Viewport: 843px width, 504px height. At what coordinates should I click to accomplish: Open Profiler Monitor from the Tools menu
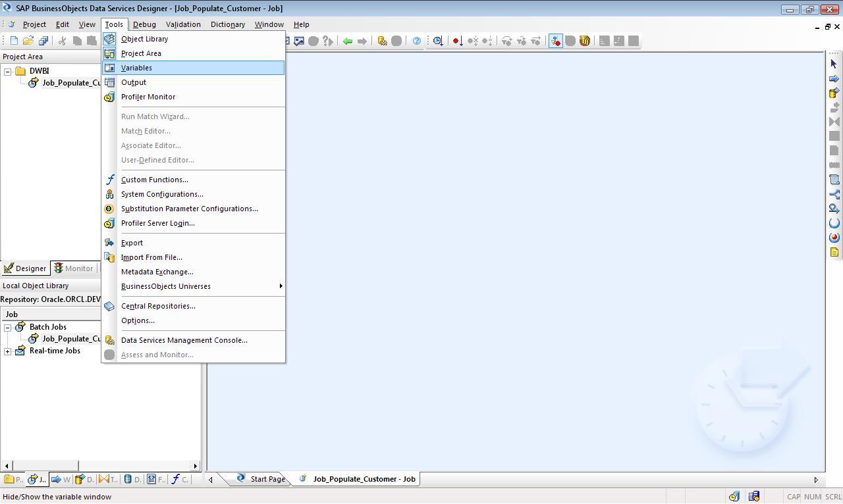tap(193, 97)
